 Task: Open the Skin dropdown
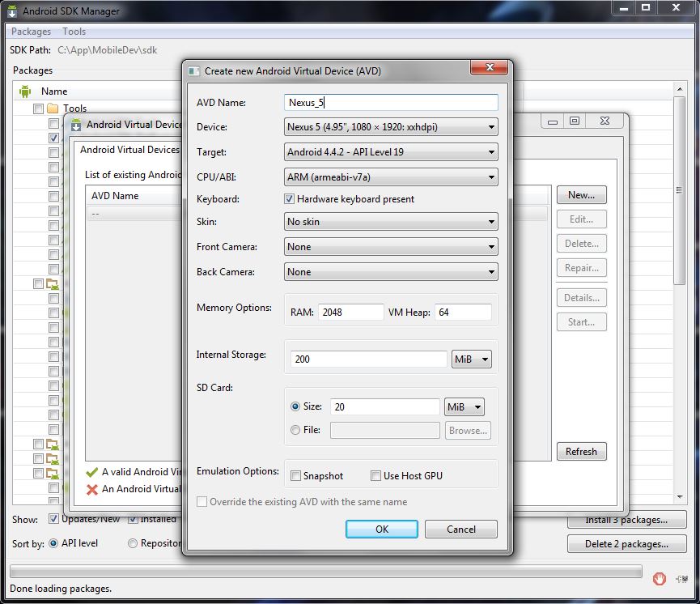tap(391, 222)
